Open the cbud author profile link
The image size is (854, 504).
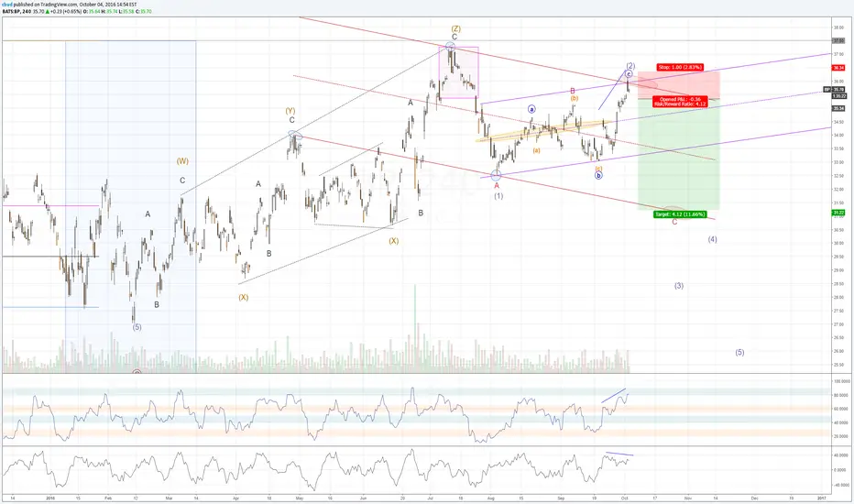tap(8, 5)
